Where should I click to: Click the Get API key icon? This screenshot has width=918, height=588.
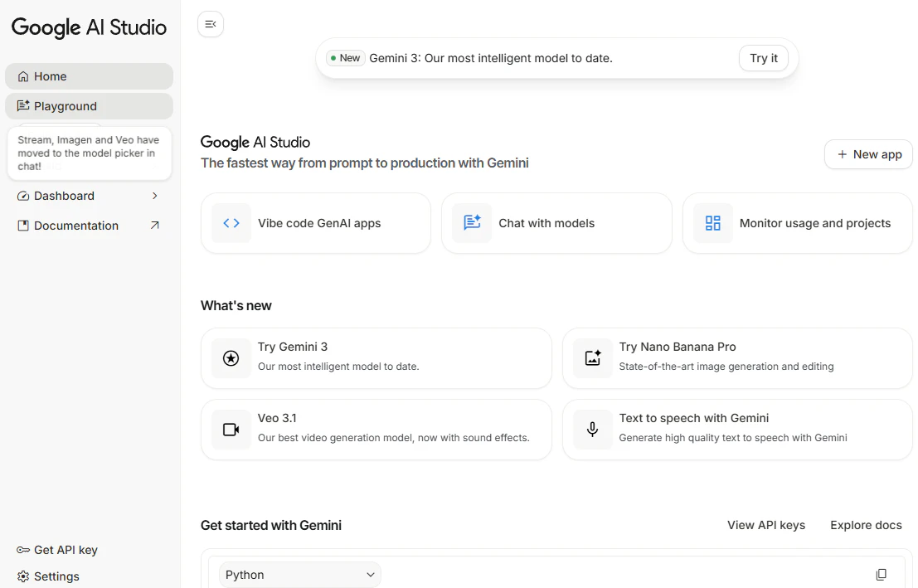23,550
